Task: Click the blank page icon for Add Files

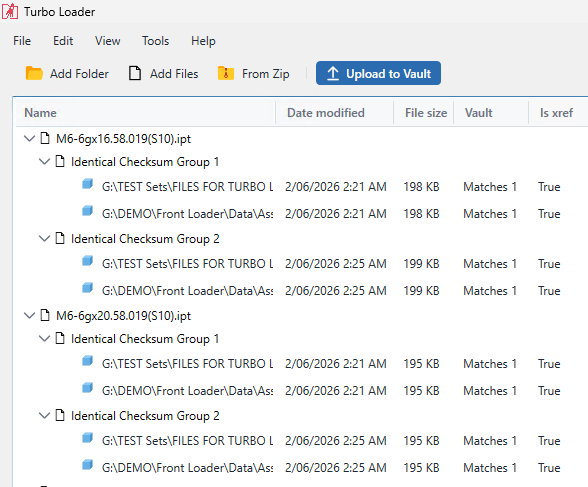Action: (x=135, y=73)
